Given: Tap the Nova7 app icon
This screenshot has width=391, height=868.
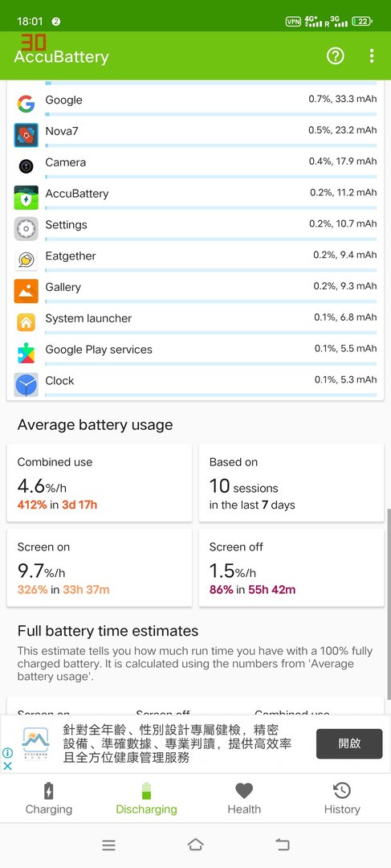Looking at the screenshot, I should tap(26, 135).
